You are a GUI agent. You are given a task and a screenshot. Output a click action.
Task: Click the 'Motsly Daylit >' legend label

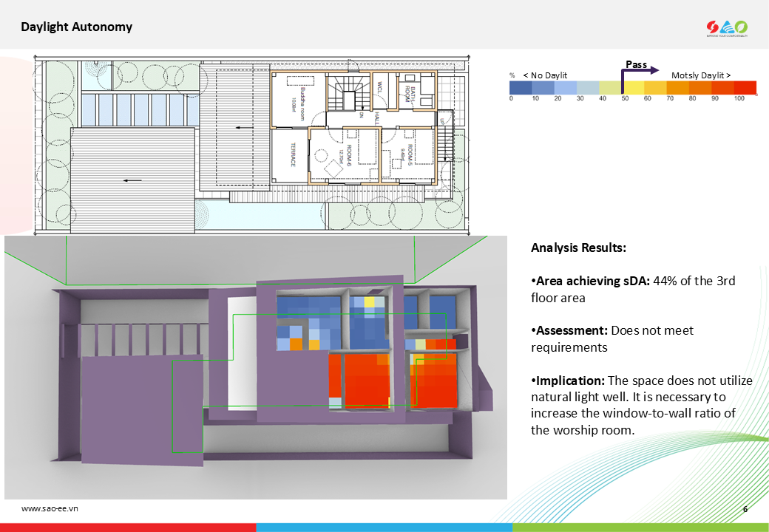click(x=701, y=75)
